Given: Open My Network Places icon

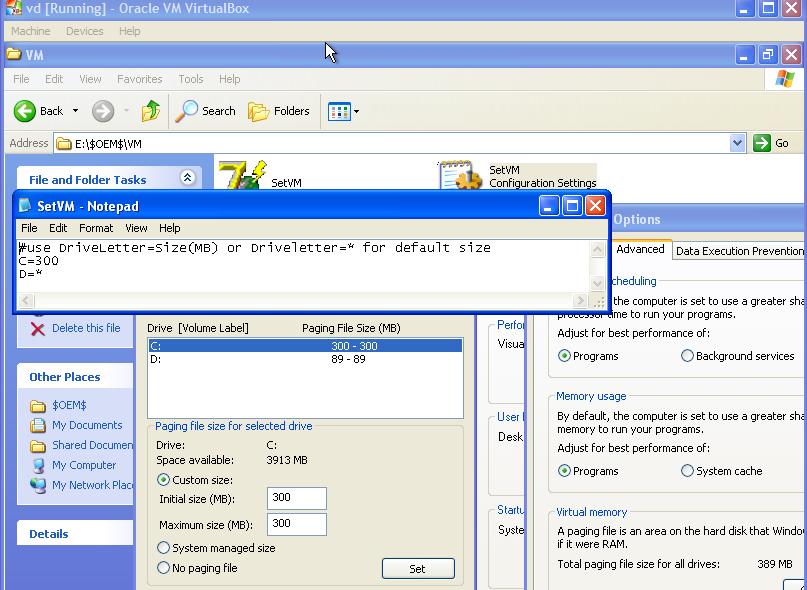Looking at the screenshot, I should [x=38, y=485].
